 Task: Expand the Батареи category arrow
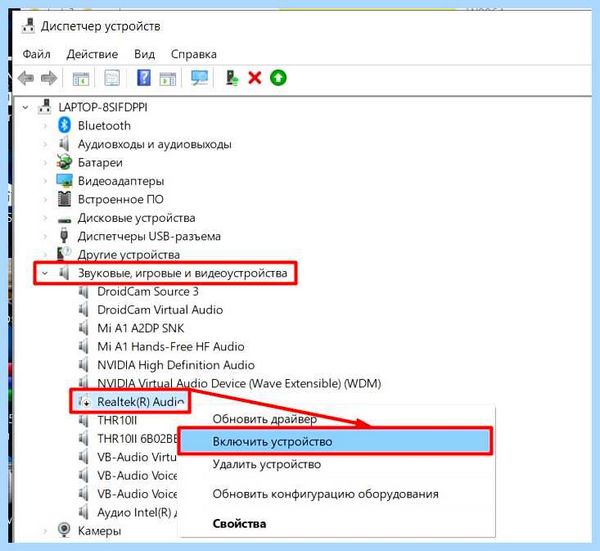45,163
